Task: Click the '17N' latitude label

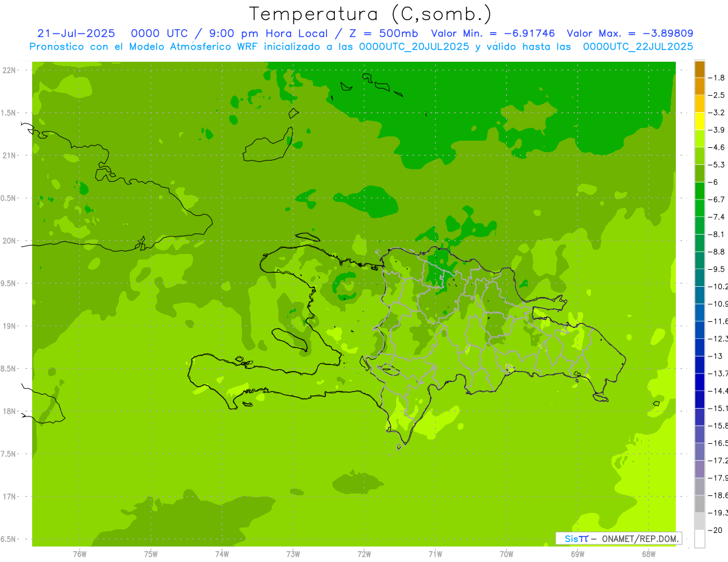Action: coord(10,497)
